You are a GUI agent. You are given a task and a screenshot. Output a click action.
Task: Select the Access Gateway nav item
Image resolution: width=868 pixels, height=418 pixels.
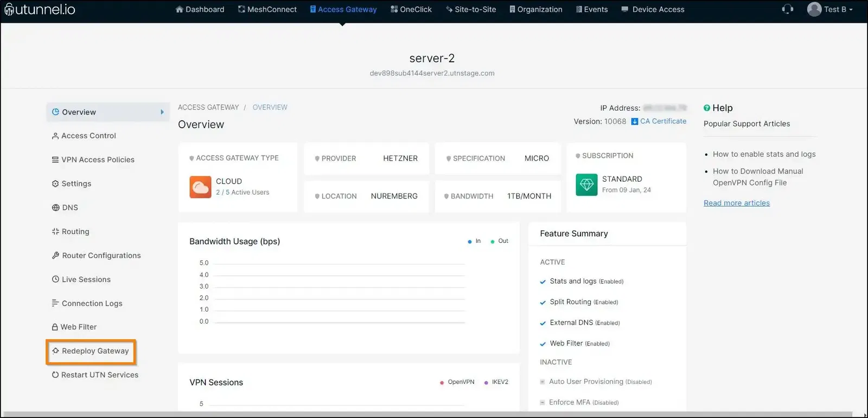[343, 9]
